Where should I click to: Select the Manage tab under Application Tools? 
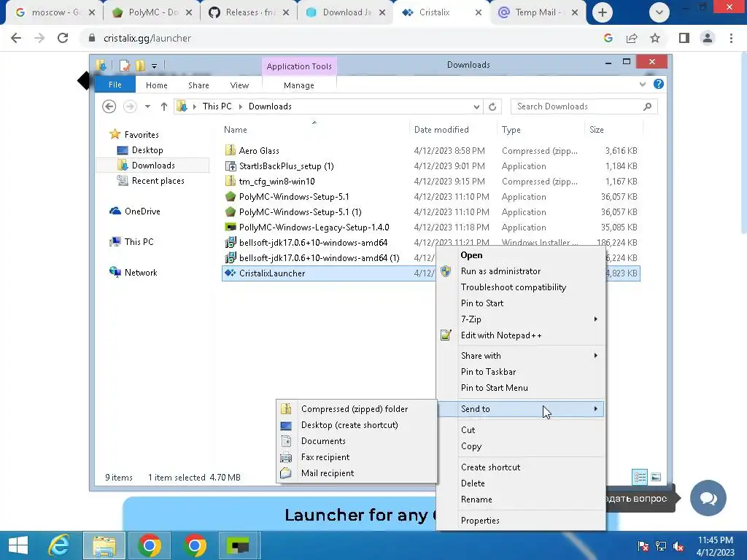(298, 85)
